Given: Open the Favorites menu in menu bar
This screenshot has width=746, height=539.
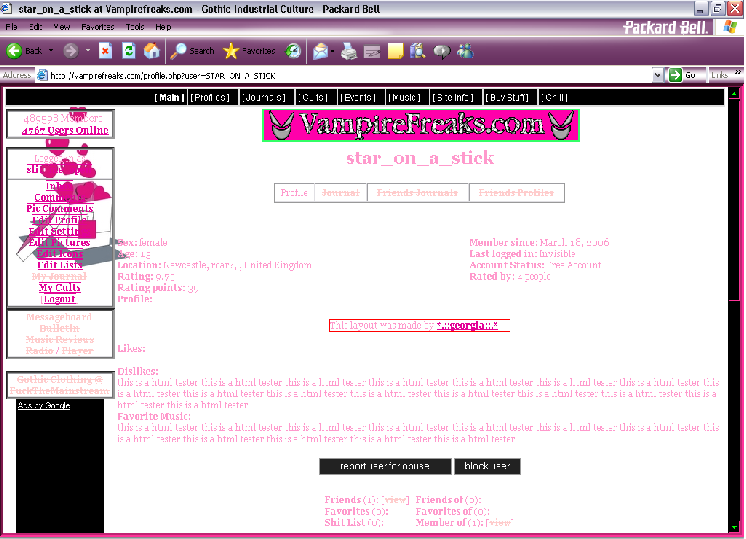Looking at the screenshot, I should (x=97, y=27).
